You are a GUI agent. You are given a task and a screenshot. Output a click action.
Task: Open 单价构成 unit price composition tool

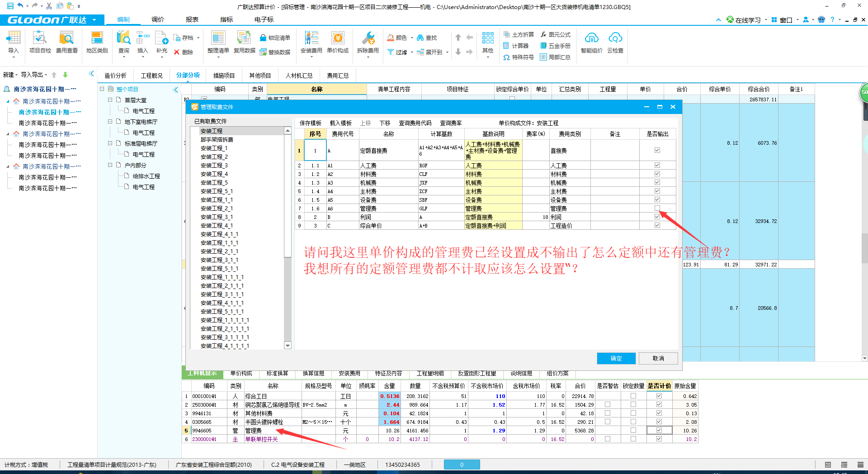tap(338, 43)
